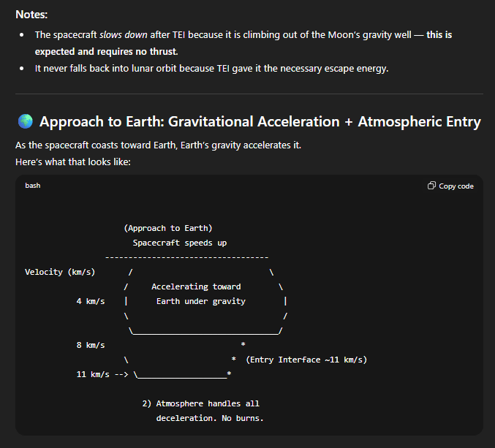The width and height of the screenshot is (495, 448).
Task: Click "(Approach to Earth)" diagram title
Action: pos(168,228)
